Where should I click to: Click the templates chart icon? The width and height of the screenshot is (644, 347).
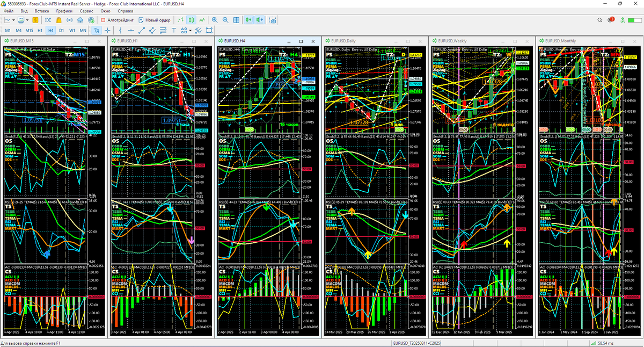(21, 20)
